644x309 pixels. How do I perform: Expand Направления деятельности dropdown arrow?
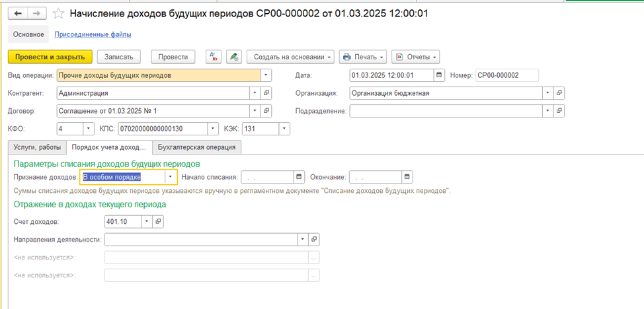(303, 239)
